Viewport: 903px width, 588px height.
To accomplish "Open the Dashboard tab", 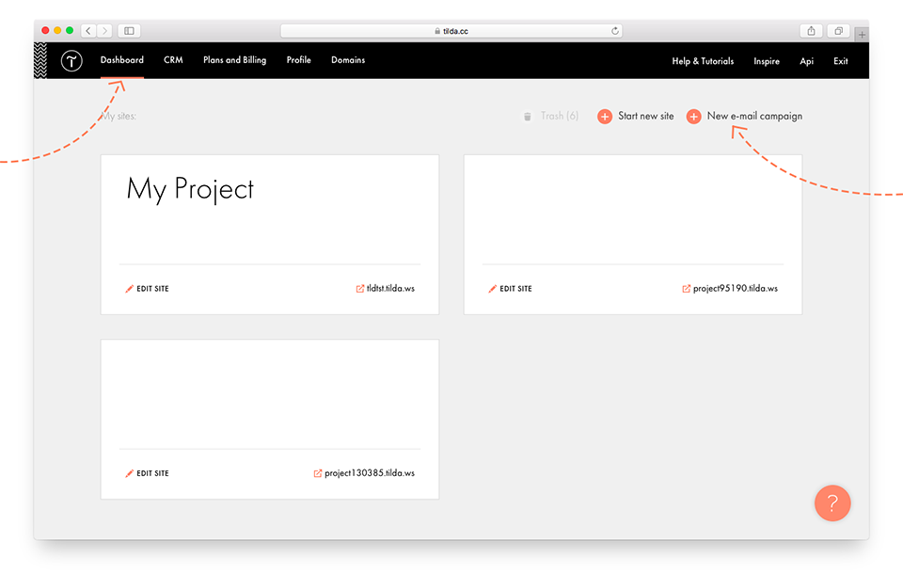I will (x=122, y=60).
